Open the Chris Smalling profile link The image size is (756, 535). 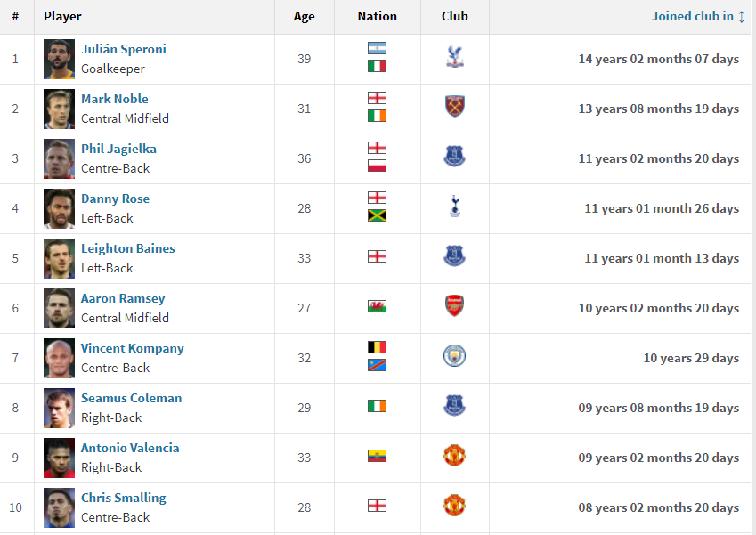click(124, 498)
